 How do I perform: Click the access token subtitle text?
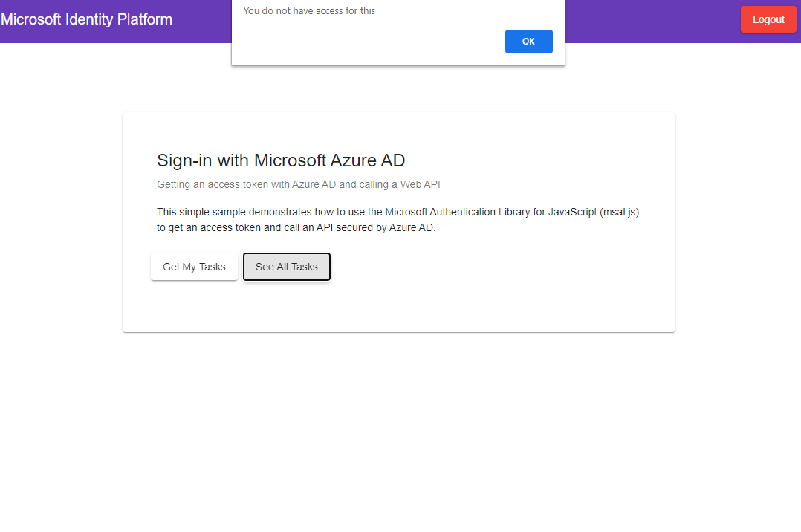(299, 184)
